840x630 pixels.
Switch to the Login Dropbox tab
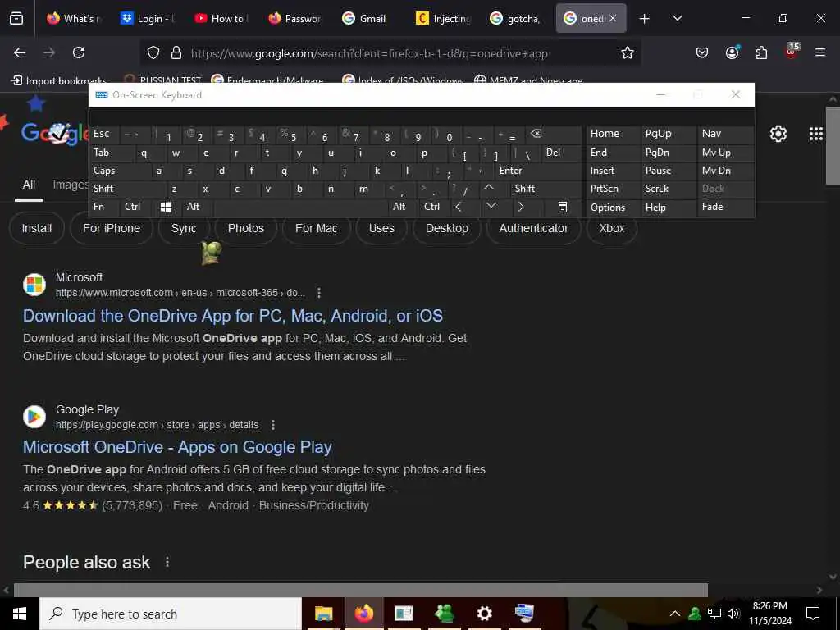148,18
